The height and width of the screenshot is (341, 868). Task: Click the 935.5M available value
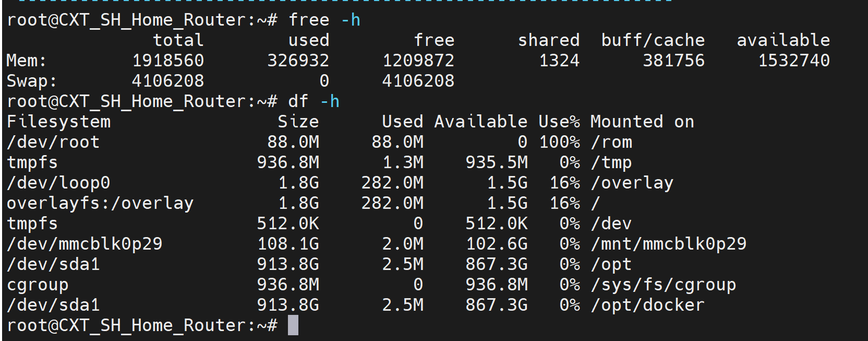(x=497, y=162)
